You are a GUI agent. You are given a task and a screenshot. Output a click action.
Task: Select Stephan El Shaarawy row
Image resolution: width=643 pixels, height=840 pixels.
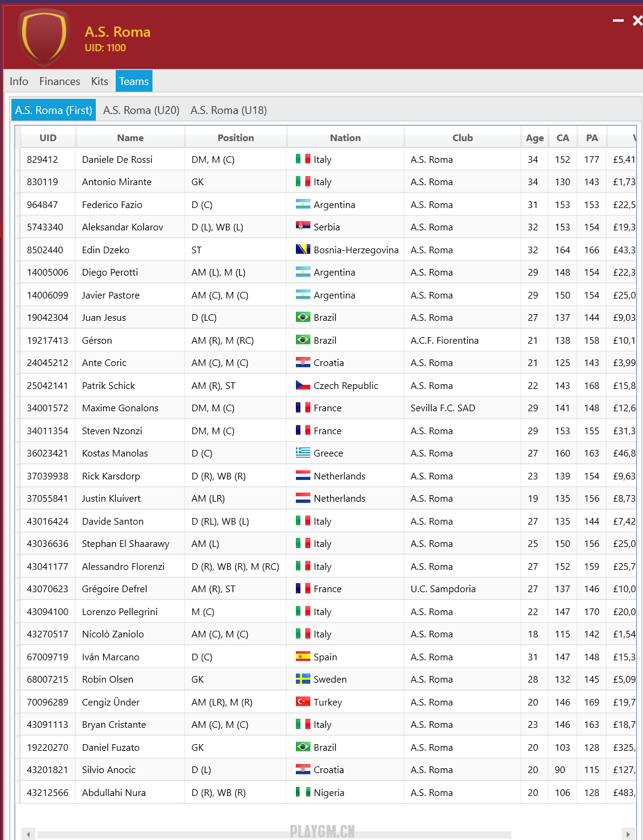click(328, 544)
